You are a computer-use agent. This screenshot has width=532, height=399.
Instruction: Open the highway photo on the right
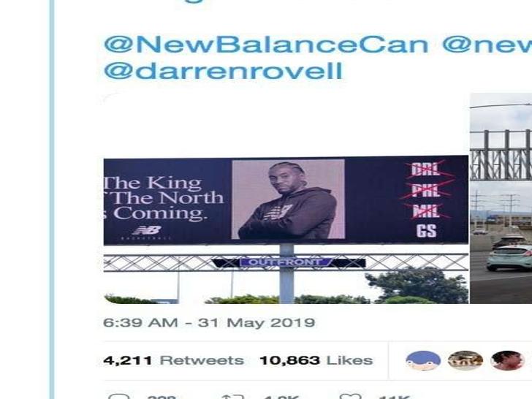click(501, 198)
